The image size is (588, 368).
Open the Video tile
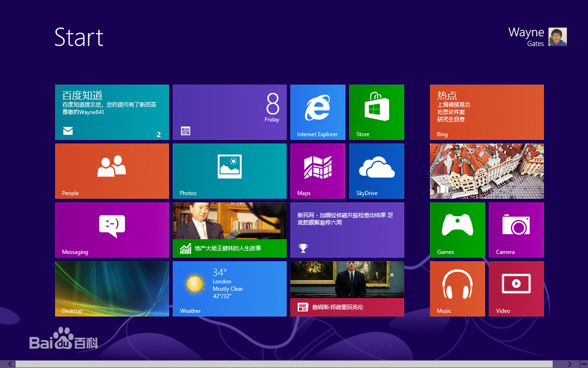pos(516,289)
